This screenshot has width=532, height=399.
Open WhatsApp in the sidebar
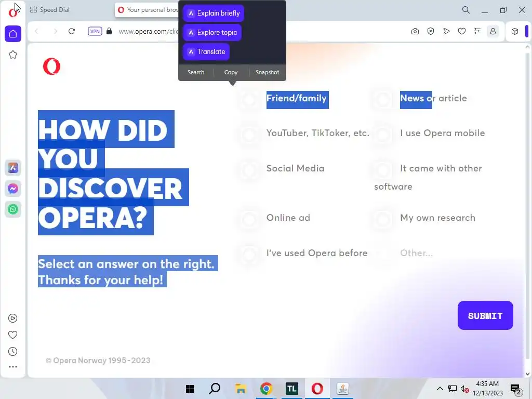tap(13, 209)
